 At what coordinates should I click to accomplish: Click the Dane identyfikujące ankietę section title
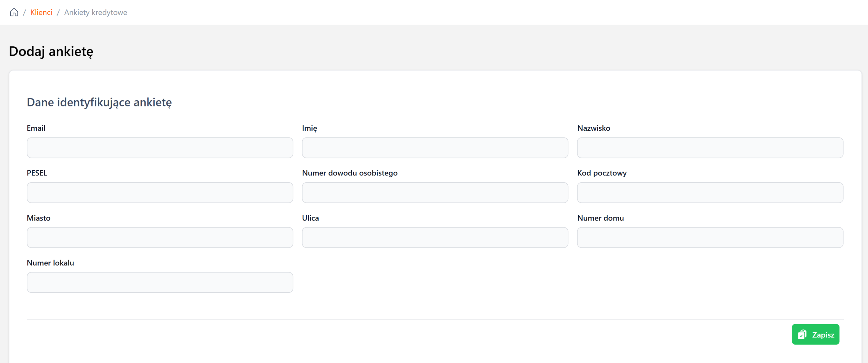point(99,102)
